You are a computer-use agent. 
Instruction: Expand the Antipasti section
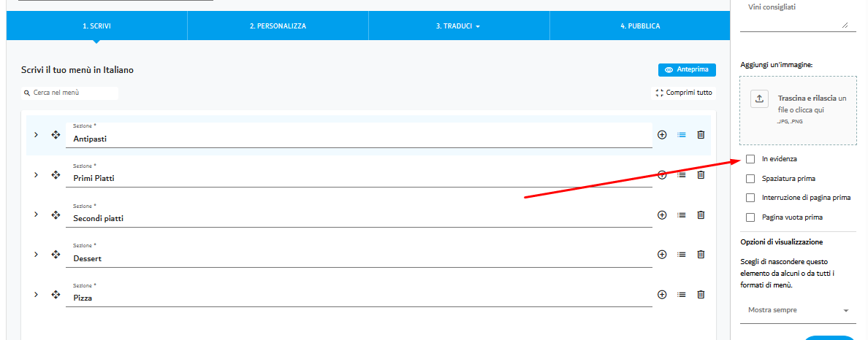point(36,135)
